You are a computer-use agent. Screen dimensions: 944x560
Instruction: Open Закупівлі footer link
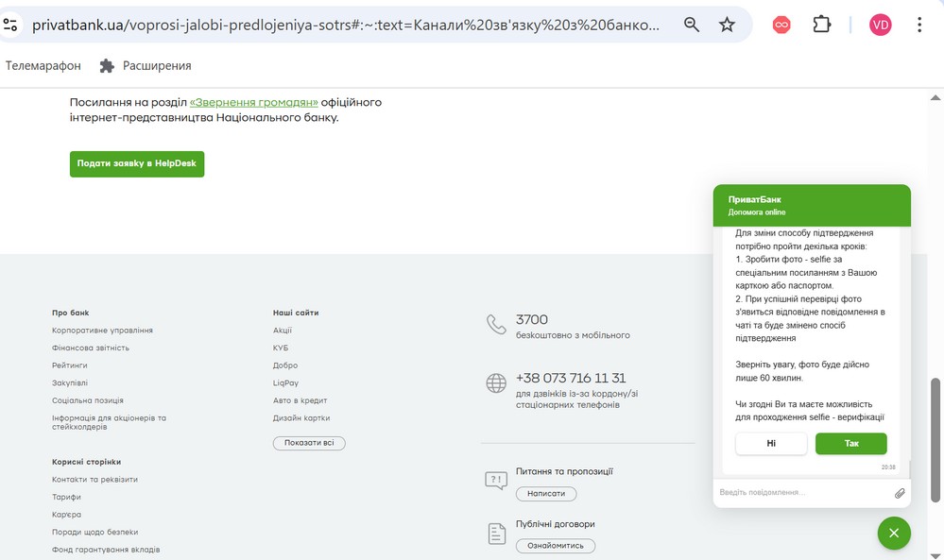[70, 382]
